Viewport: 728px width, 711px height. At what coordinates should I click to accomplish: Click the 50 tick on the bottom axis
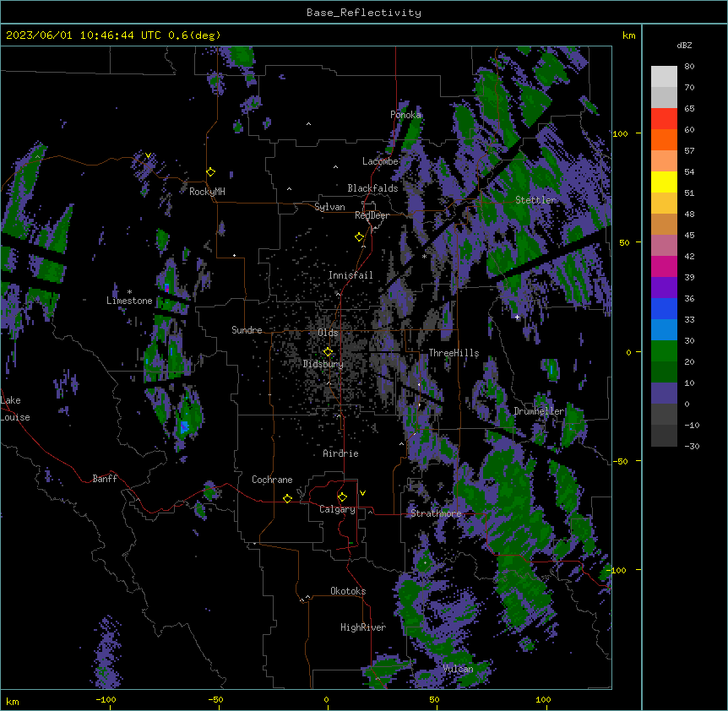434,699
